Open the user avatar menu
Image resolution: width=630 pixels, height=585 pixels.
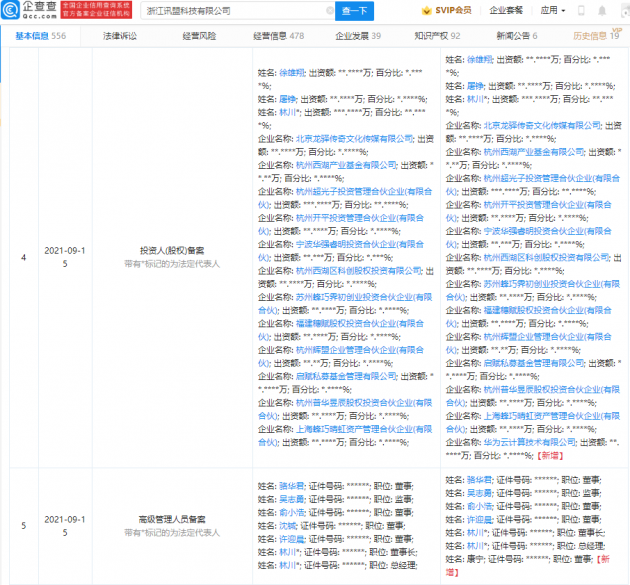click(611, 11)
